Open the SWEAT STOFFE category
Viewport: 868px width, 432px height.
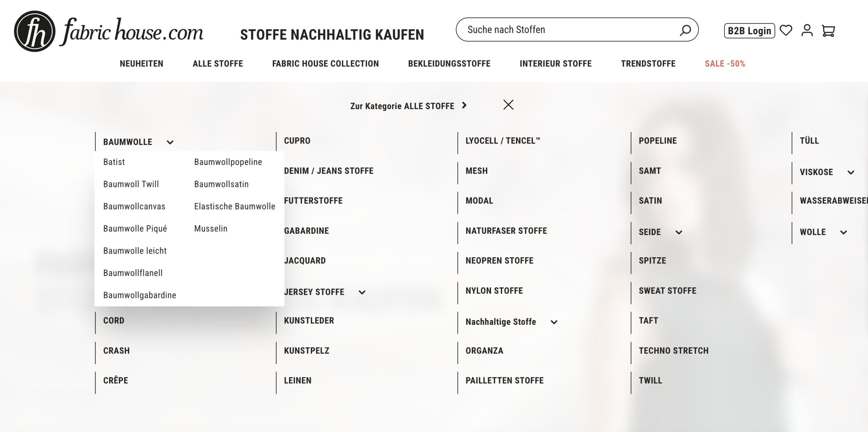[x=667, y=290]
